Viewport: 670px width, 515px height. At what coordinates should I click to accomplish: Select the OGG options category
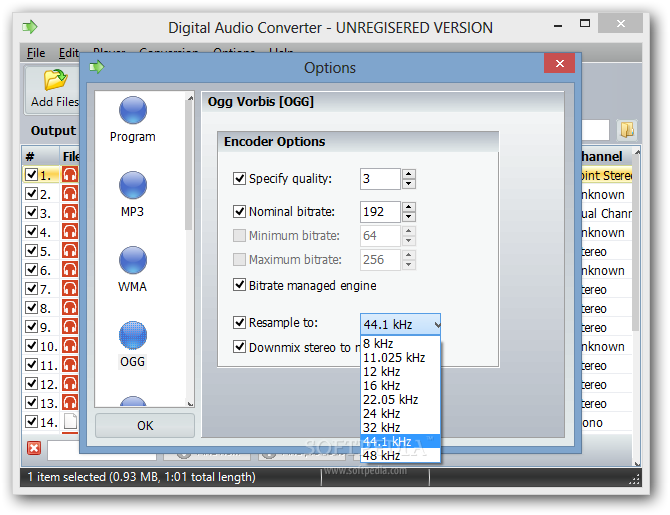coord(132,344)
